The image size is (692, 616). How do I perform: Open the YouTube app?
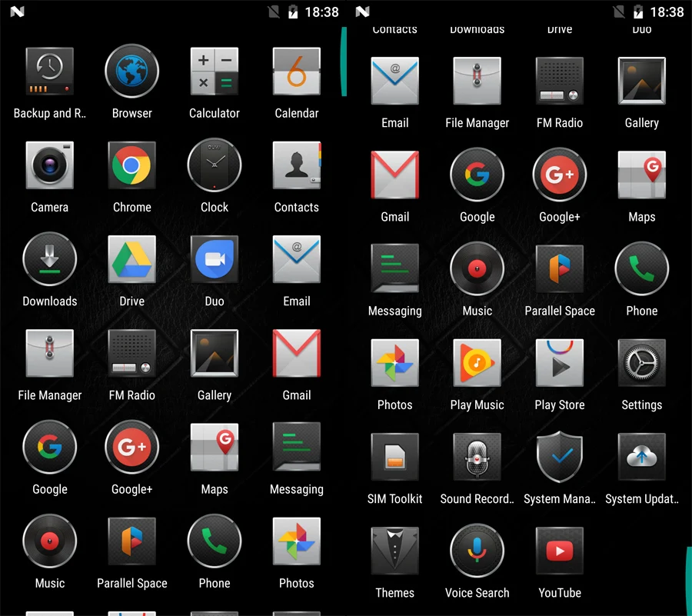click(559, 551)
